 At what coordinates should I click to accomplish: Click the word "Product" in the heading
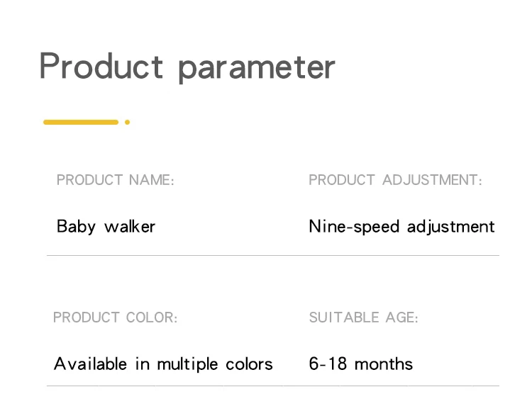coord(101,67)
